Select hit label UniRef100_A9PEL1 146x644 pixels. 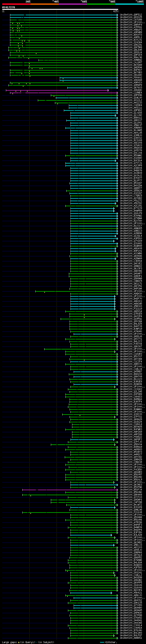131,37
